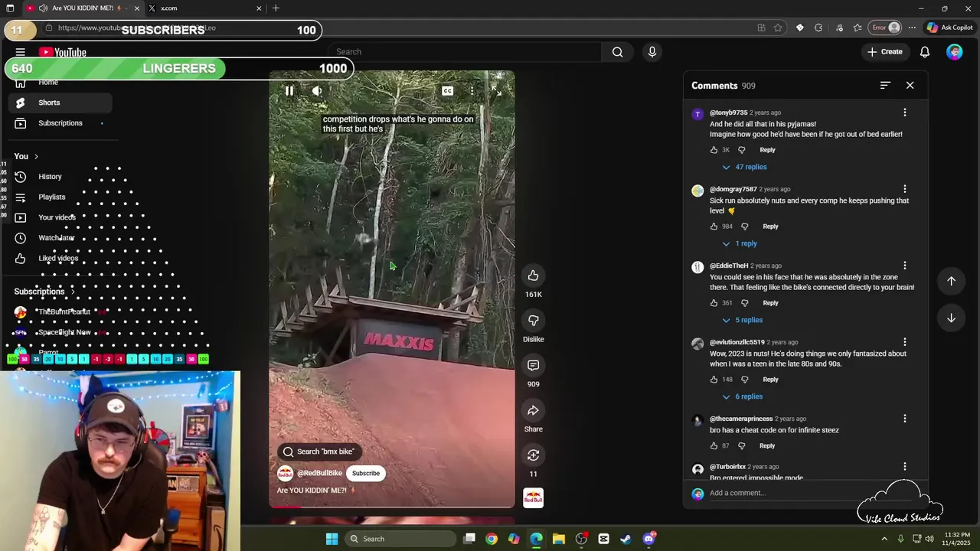980x551 pixels.
Task: Click the search magnifier button
Action: (618, 52)
